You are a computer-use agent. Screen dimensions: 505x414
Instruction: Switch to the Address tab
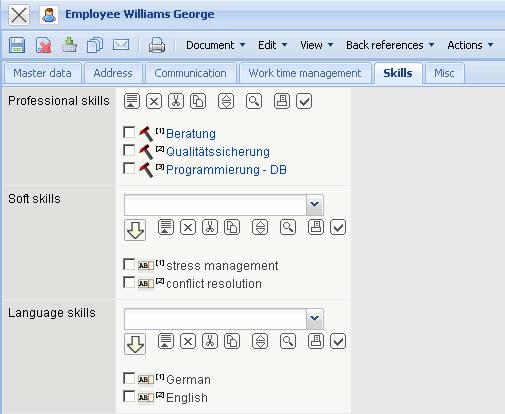[113, 73]
